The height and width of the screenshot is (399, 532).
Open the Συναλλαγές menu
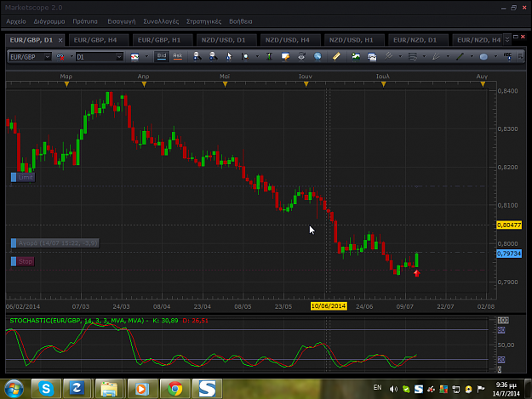[x=161, y=21]
